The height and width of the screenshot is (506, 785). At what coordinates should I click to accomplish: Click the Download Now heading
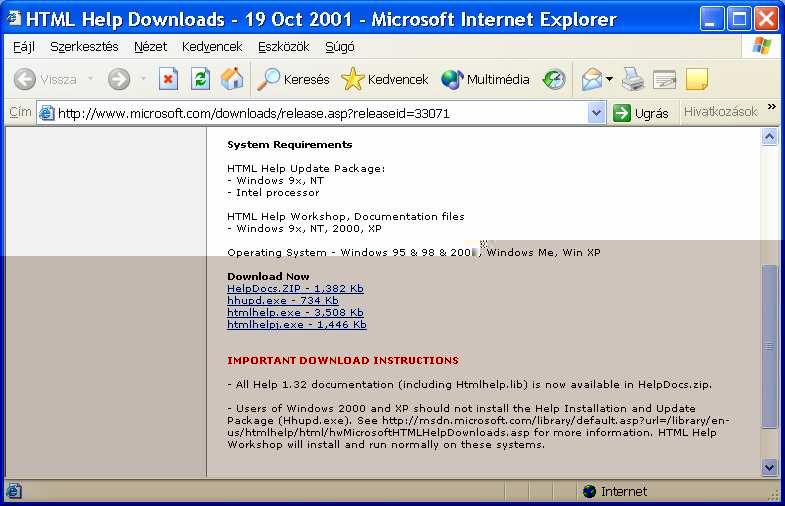[268, 276]
